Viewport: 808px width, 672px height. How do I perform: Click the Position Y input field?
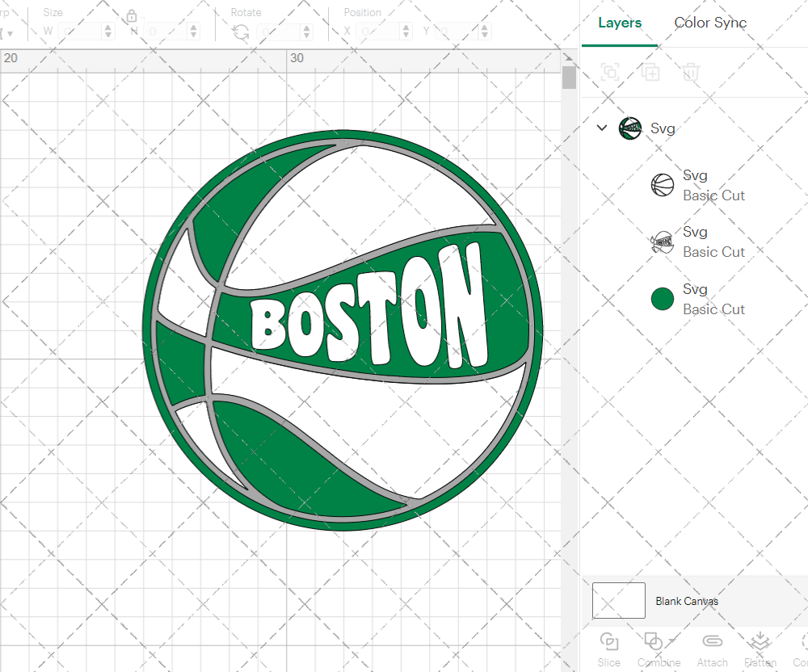tap(457, 31)
